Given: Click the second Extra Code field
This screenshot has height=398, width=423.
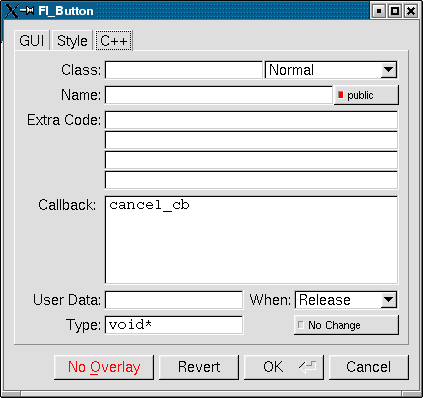Looking at the screenshot, I should pos(251,140).
